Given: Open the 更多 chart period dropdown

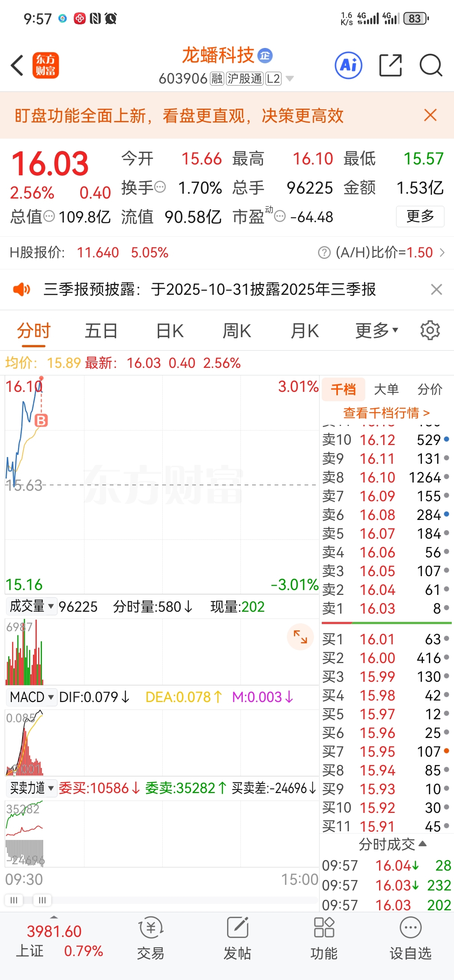Looking at the screenshot, I should (377, 330).
